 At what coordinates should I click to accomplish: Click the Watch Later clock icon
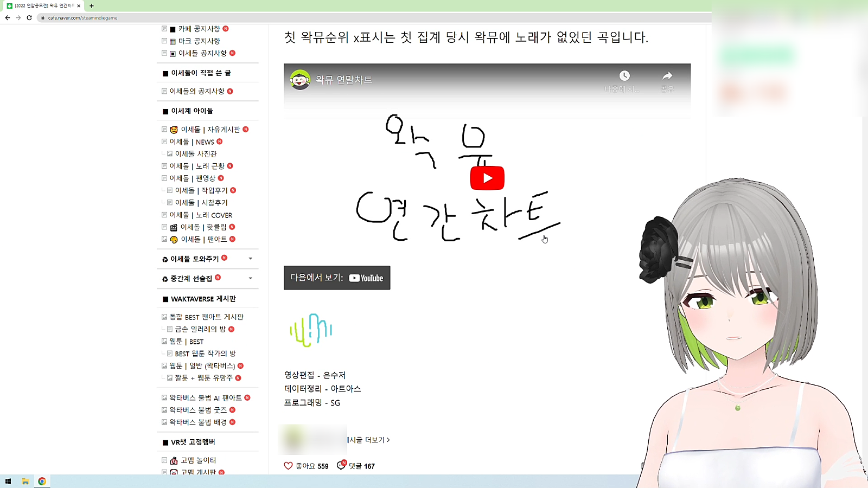pyautogui.click(x=624, y=75)
